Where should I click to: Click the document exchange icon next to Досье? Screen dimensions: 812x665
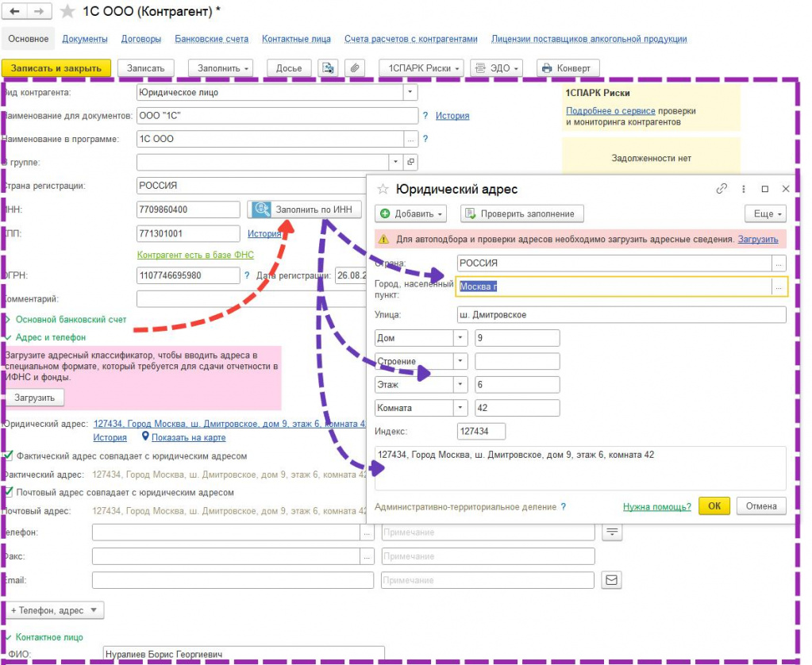(328, 67)
